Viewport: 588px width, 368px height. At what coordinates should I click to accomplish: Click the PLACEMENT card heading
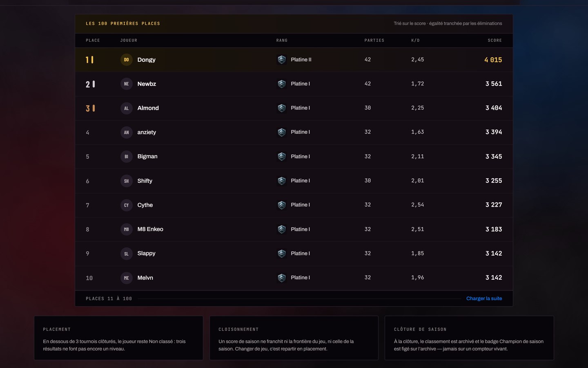(57, 330)
